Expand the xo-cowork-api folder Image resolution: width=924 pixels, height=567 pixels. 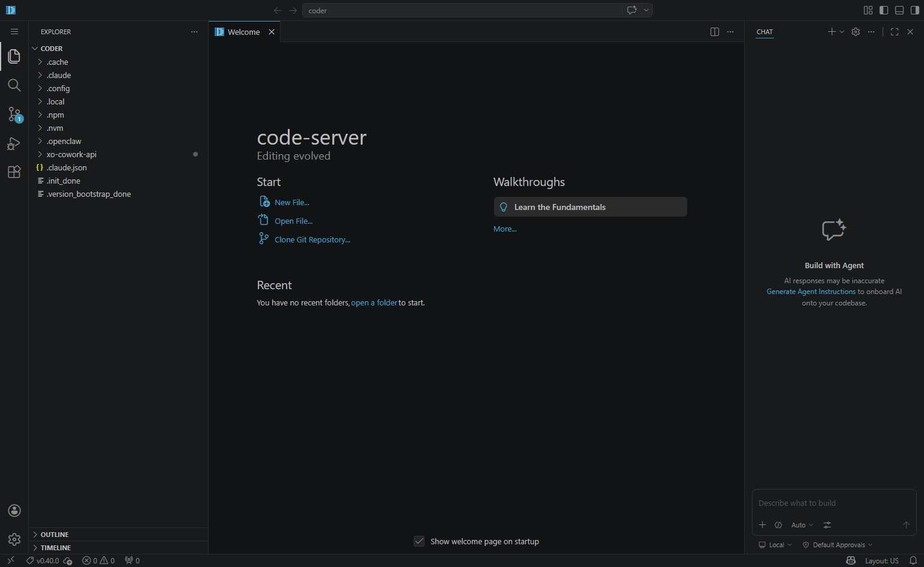coord(118,154)
